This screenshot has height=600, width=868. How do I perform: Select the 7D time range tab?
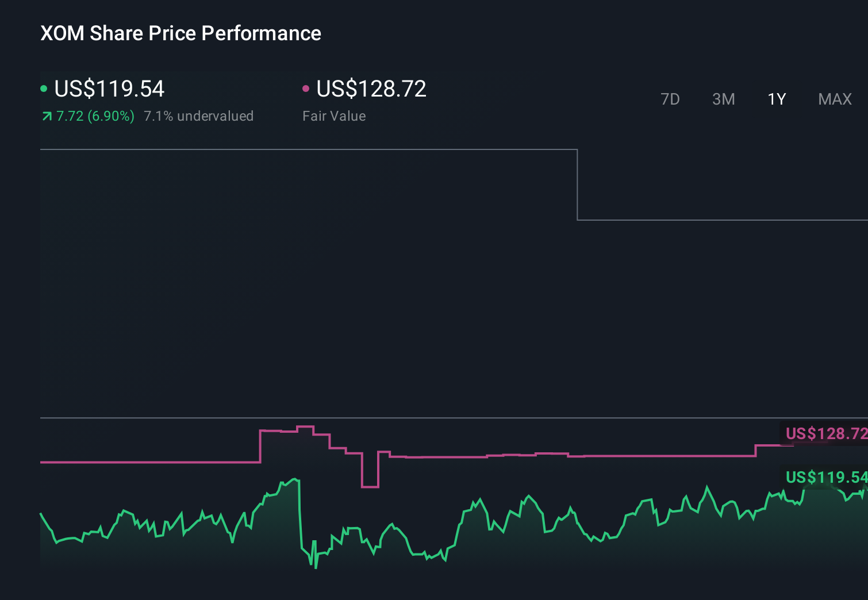[670, 99]
